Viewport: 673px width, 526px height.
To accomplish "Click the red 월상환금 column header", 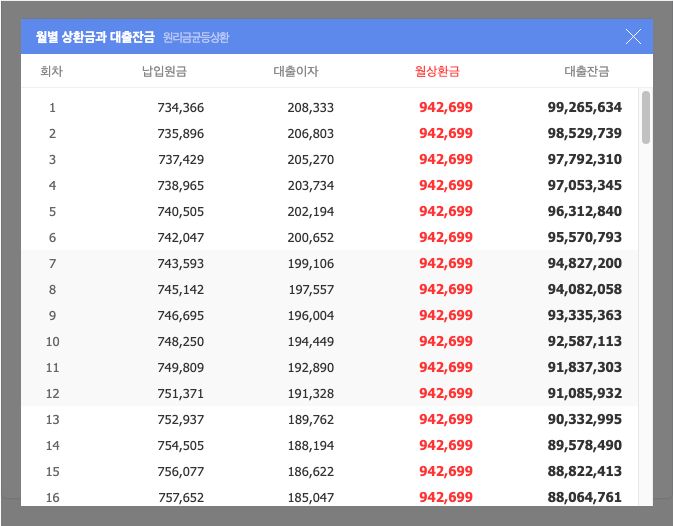I will [x=437, y=71].
